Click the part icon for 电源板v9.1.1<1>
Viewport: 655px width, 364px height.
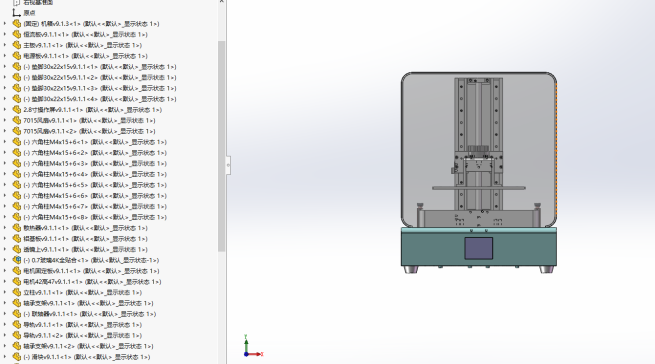pos(17,56)
